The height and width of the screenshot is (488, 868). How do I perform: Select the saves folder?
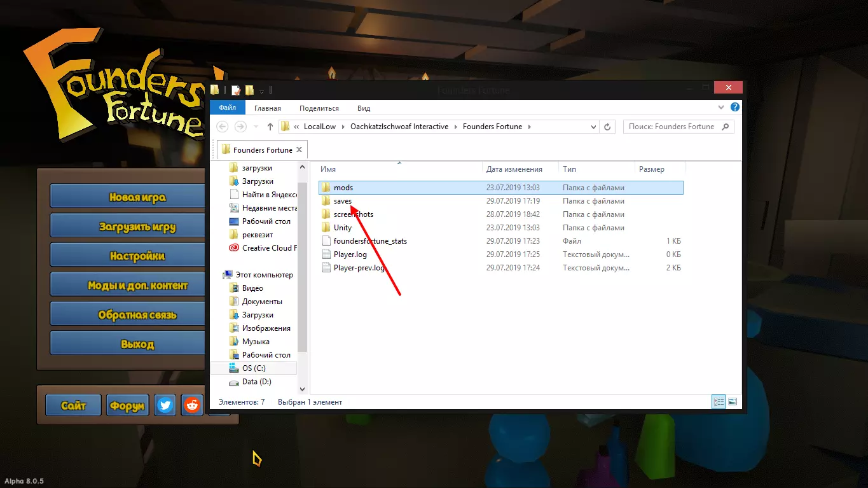click(342, 201)
